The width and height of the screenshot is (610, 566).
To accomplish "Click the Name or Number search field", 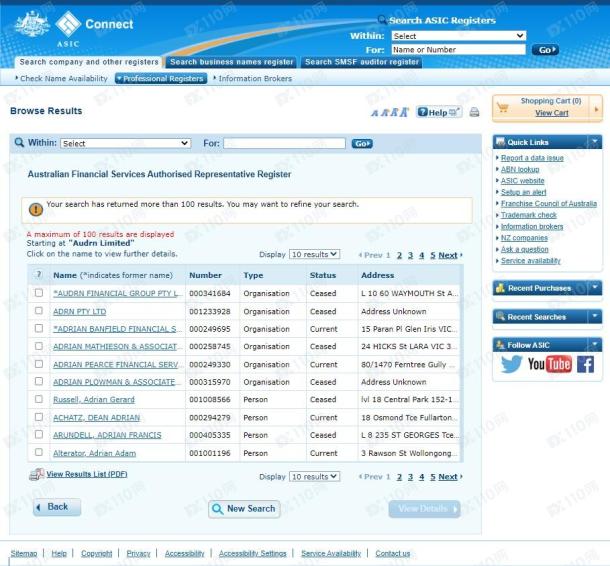I will (x=457, y=49).
